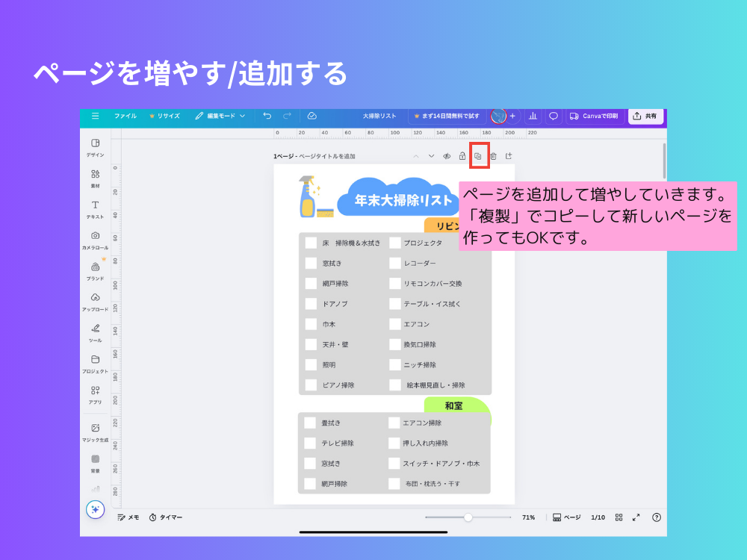Open the ファイル menu
Viewport: 747px width, 560px height.
tap(125, 116)
